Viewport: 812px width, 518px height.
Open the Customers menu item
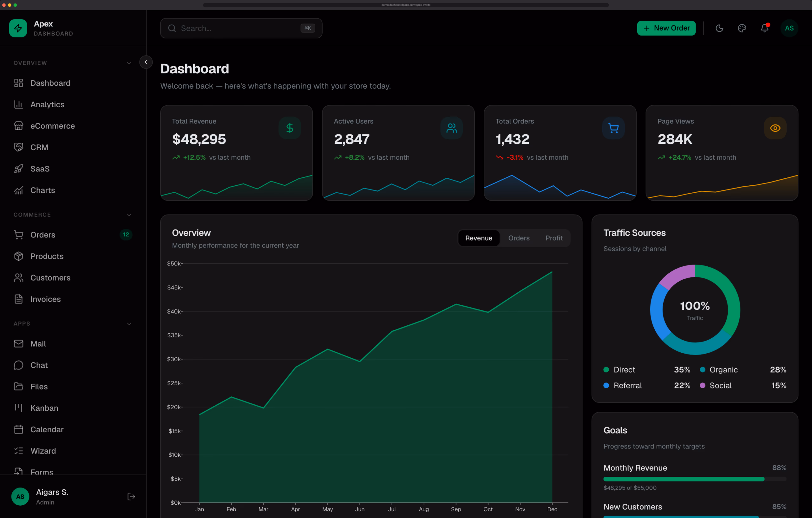click(x=73, y=278)
